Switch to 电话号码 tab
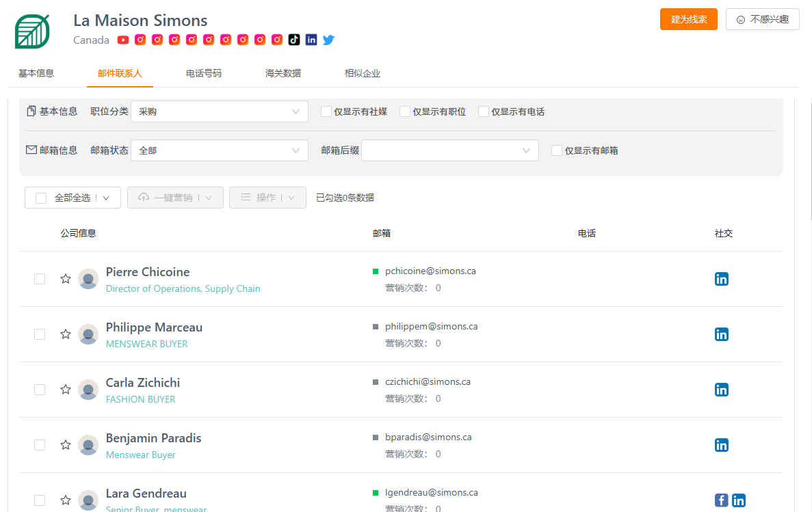 (x=204, y=74)
